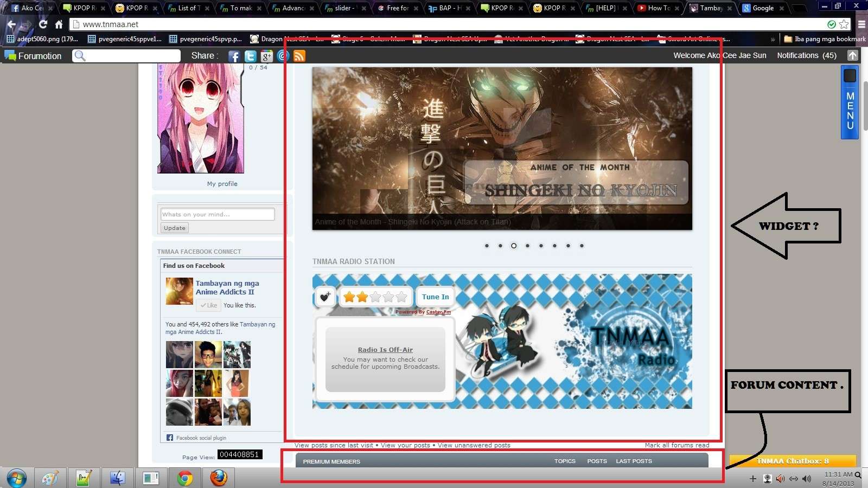
Task: Open the Finder-like taskbar icon
Action: (x=117, y=478)
